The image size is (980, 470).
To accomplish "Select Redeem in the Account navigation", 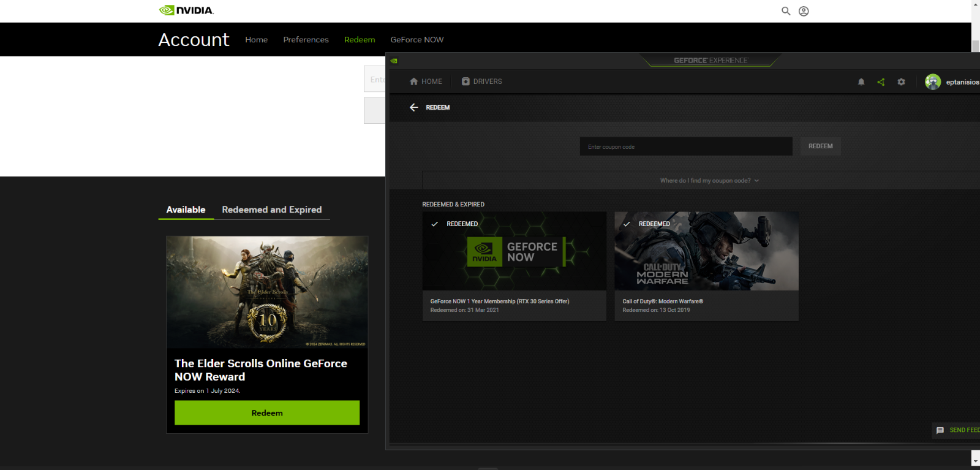I will pyautogui.click(x=360, y=39).
